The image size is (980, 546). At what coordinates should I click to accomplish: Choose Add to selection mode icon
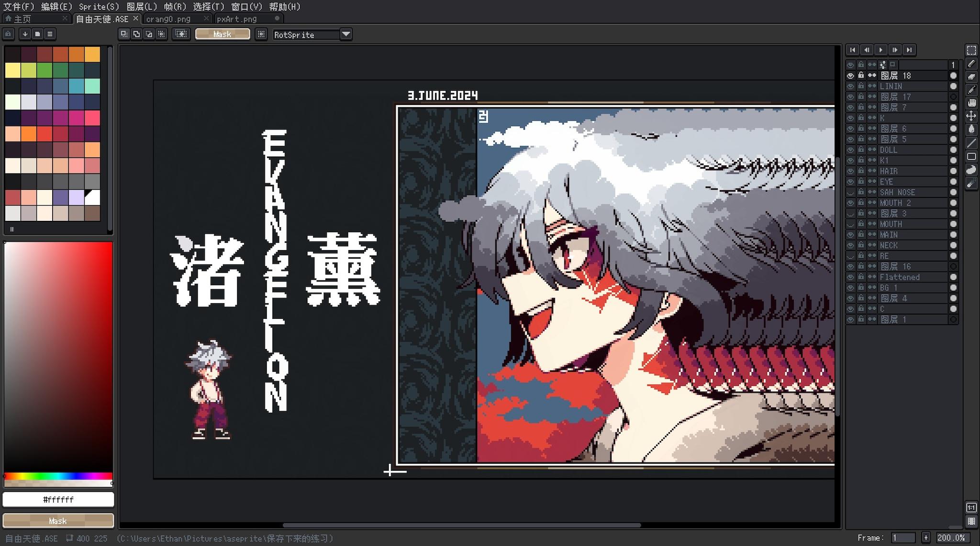[136, 34]
